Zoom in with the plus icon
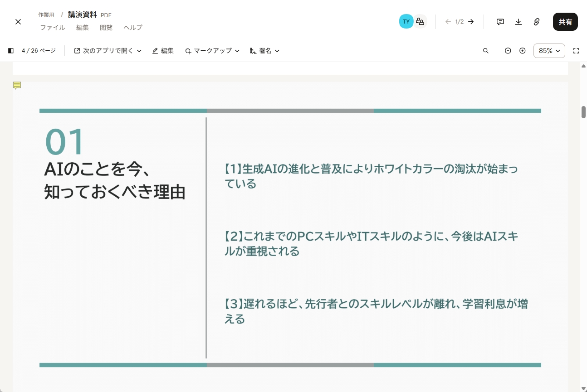The image size is (587, 392). tap(523, 51)
